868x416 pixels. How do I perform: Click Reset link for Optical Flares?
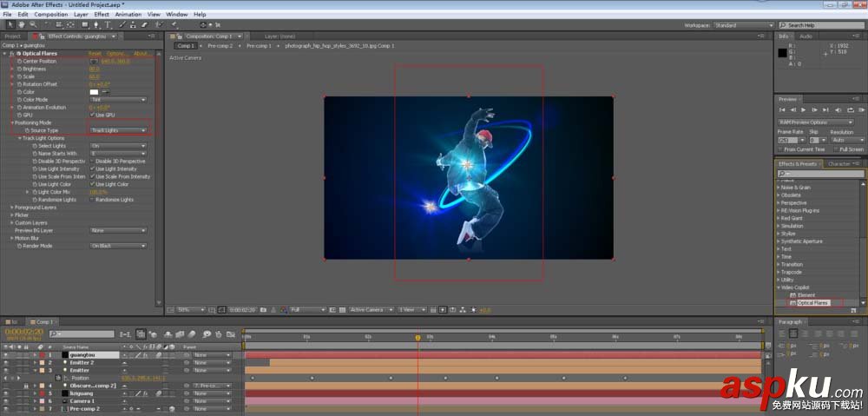tap(95, 53)
